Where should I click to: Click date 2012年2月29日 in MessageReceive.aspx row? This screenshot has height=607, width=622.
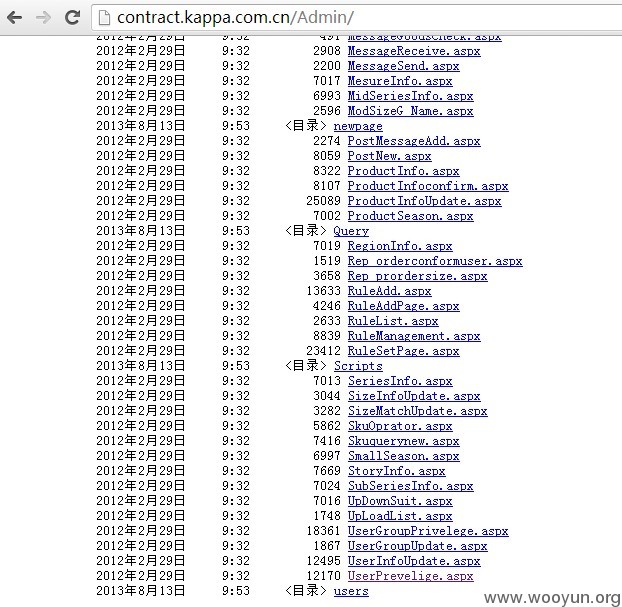click(x=140, y=51)
